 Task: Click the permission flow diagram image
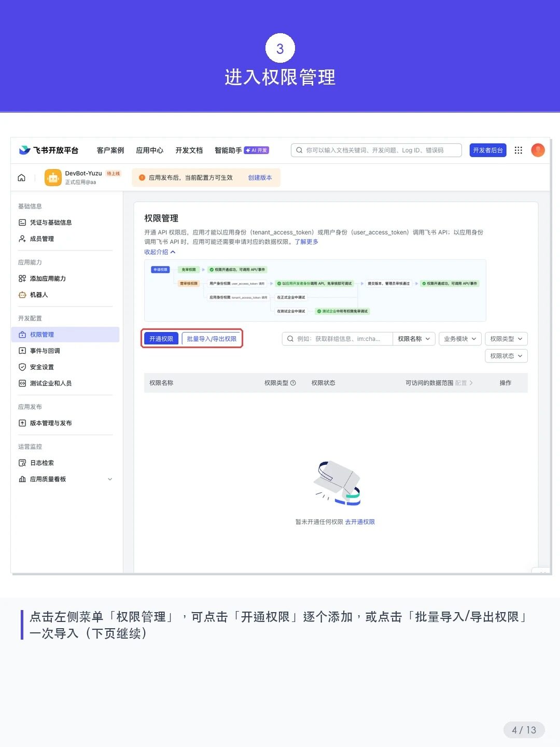(x=315, y=290)
